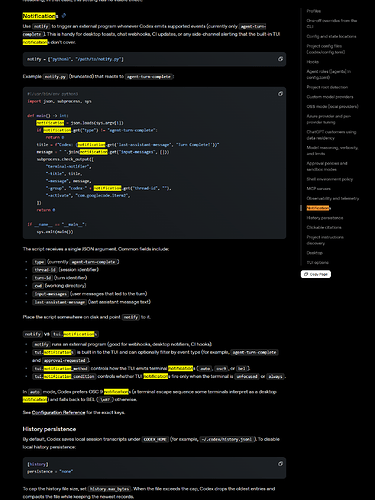This screenshot has width=375, height=500.
Task: Go to Model reasoning, verbosity, and limits
Action: tap(332, 150)
